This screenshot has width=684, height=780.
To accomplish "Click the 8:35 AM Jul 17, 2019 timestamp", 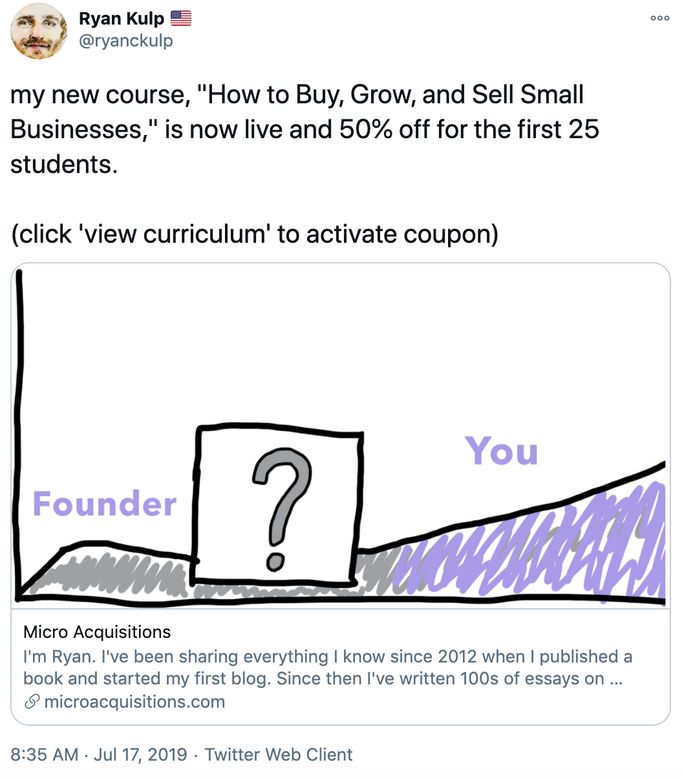I will pyautogui.click(x=98, y=754).
